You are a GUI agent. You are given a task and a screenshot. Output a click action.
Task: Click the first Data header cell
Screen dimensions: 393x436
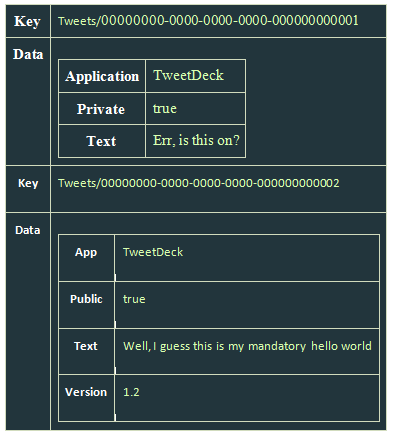click(x=28, y=101)
